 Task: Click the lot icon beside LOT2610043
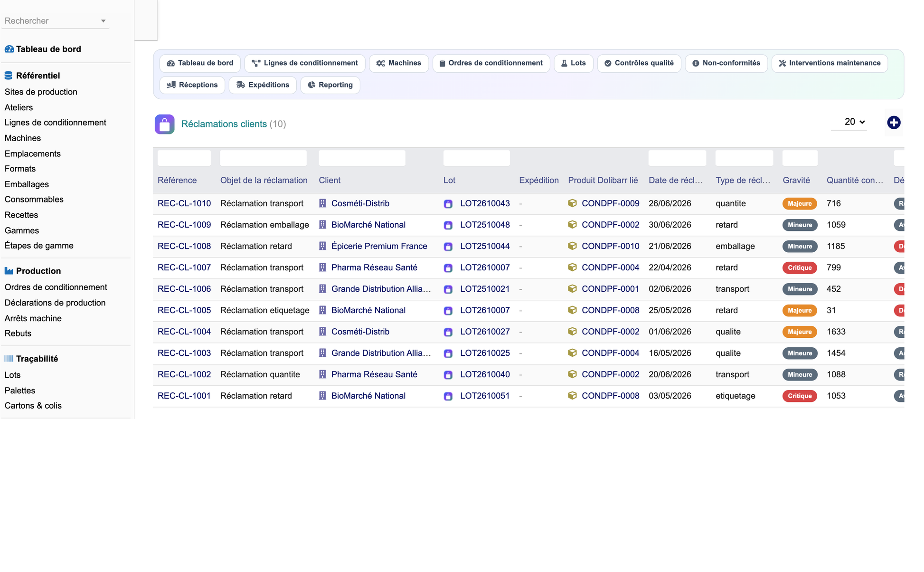(x=448, y=204)
